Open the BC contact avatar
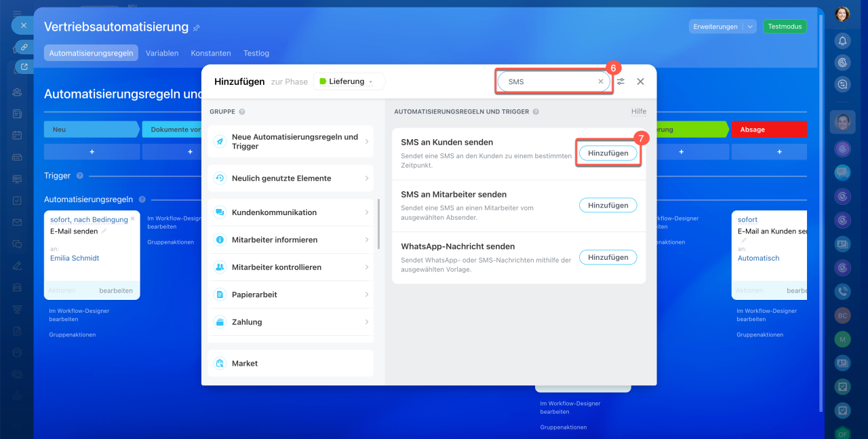 (842, 316)
